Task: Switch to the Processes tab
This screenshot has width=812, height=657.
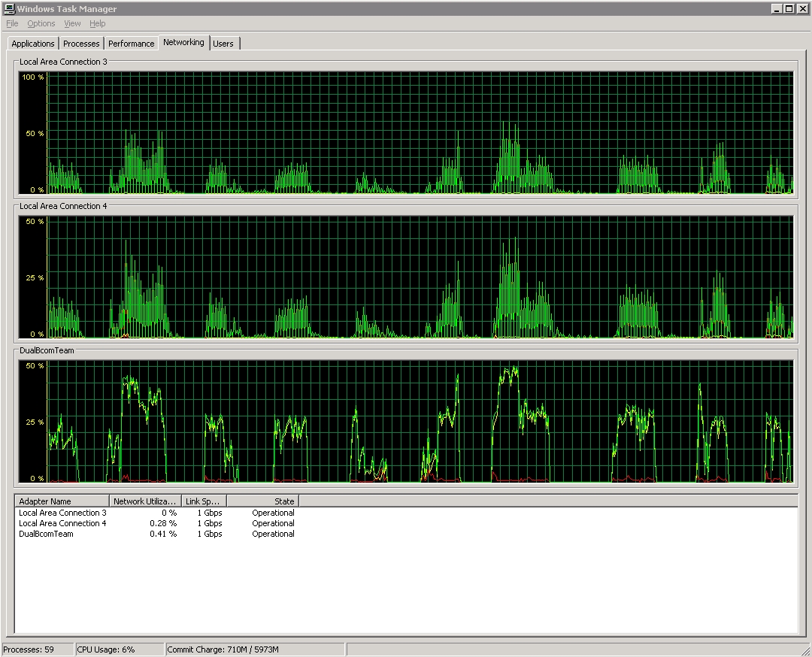Action: [x=81, y=43]
